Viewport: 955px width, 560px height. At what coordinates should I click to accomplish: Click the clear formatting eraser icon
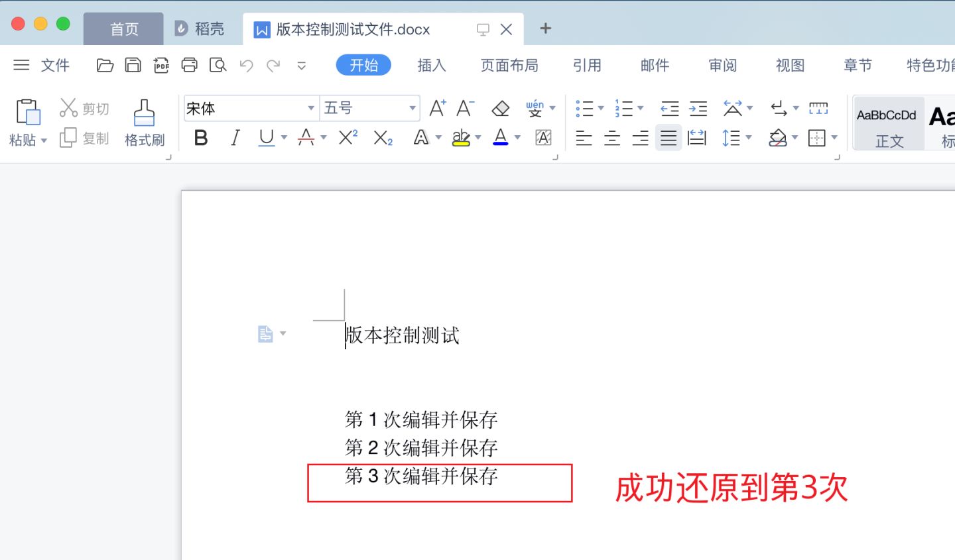click(x=500, y=107)
